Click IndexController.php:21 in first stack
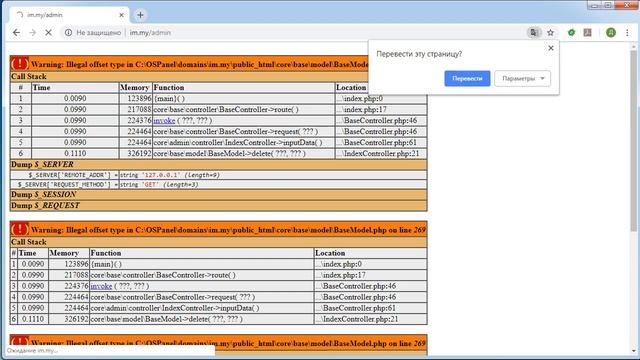 point(378,153)
